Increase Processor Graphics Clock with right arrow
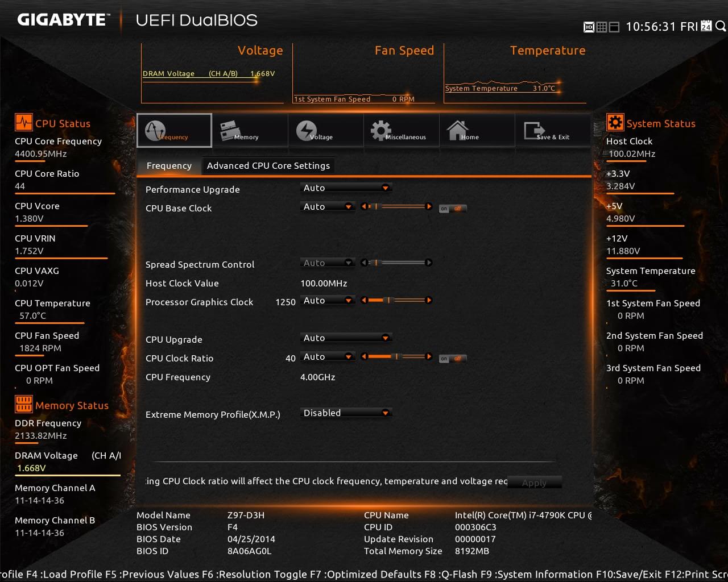The width and height of the screenshot is (728, 582). (429, 300)
